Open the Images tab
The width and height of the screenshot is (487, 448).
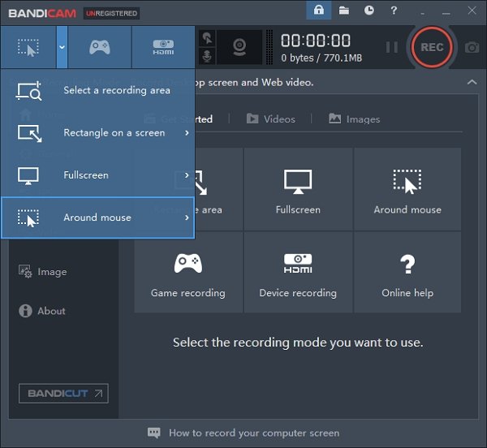pyautogui.click(x=355, y=119)
